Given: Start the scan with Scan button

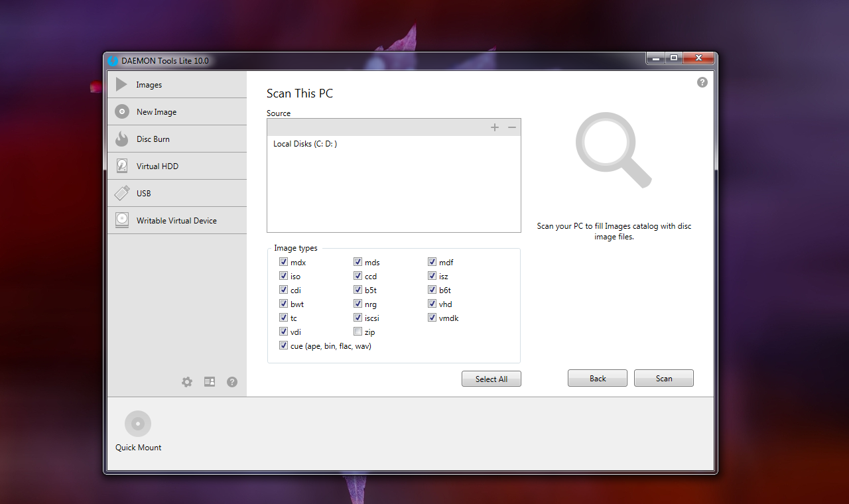Looking at the screenshot, I should click(x=664, y=378).
